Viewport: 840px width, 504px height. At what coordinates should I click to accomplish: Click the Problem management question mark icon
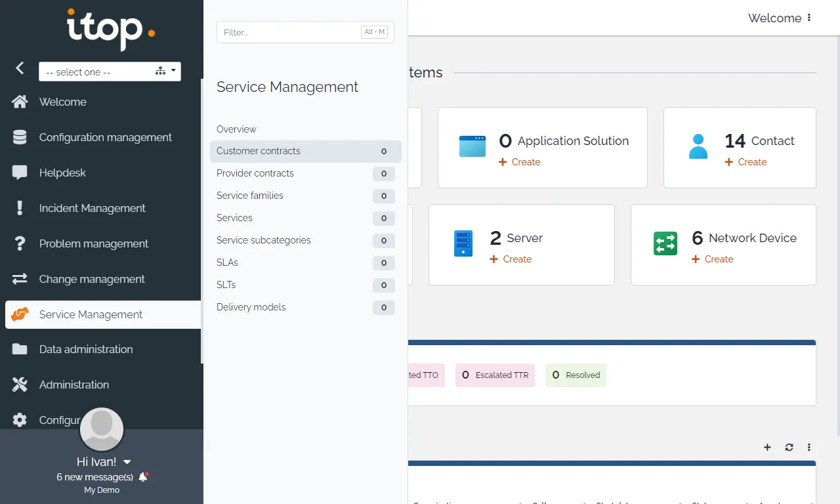[20, 243]
